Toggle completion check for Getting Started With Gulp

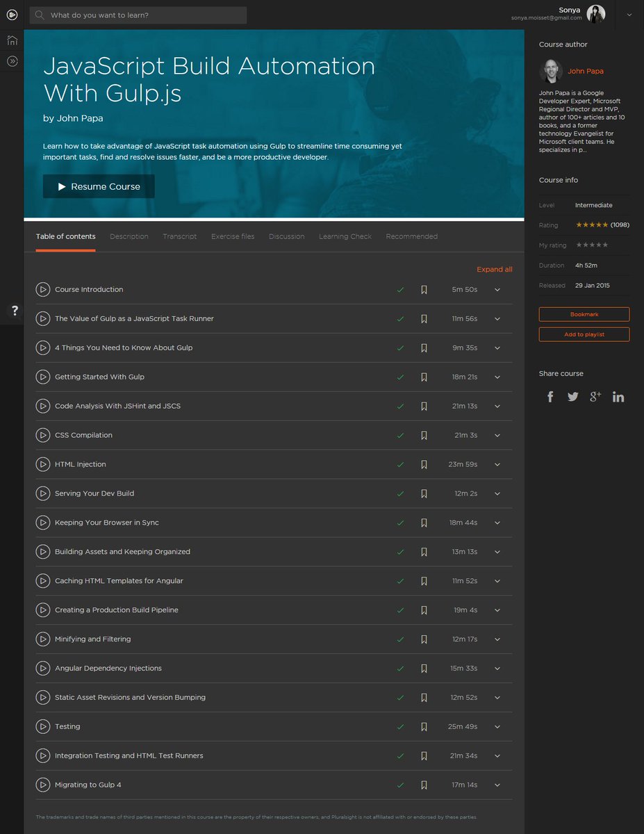pyautogui.click(x=400, y=377)
